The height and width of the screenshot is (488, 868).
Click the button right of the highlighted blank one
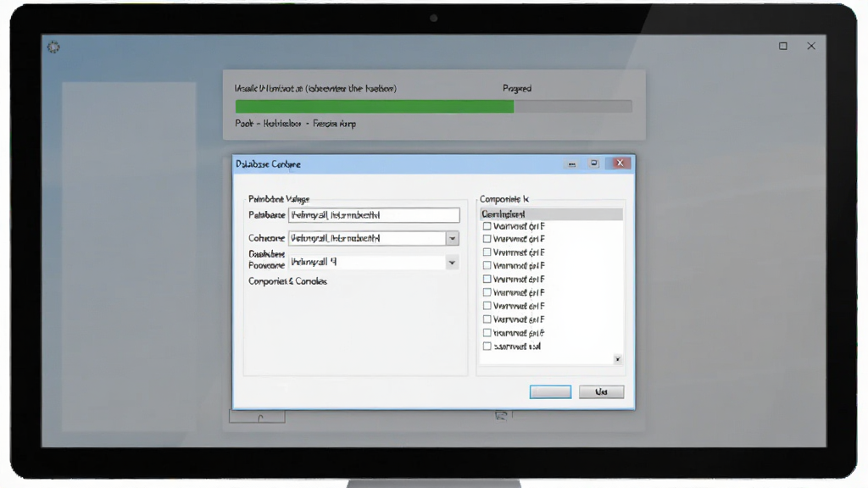click(601, 391)
